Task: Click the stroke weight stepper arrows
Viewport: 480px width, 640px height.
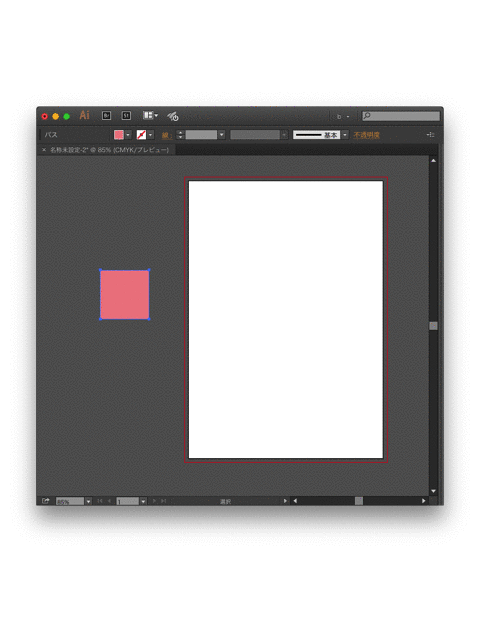Action: click(x=180, y=135)
